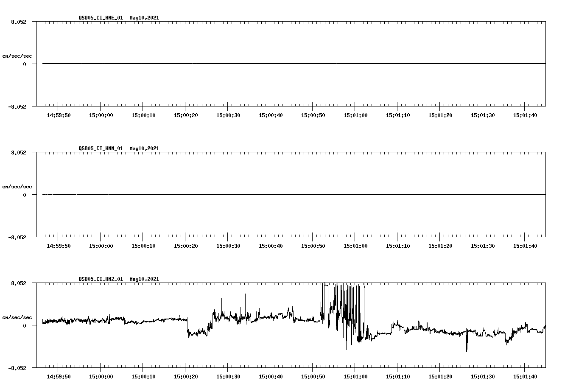576x392 pixels.
Task: Click the flat zero trace of HNN plot
Action: (294, 194)
